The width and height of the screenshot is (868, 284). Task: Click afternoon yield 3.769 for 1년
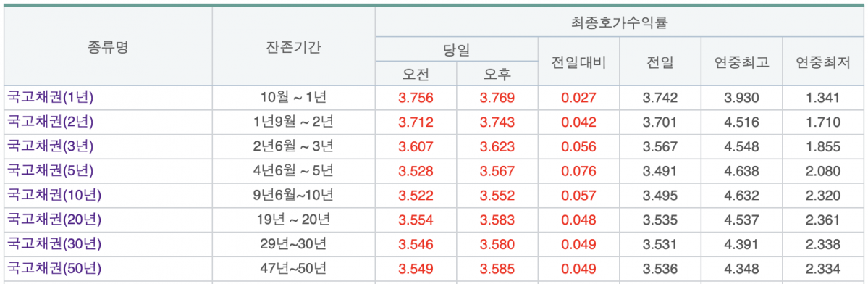point(497,98)
